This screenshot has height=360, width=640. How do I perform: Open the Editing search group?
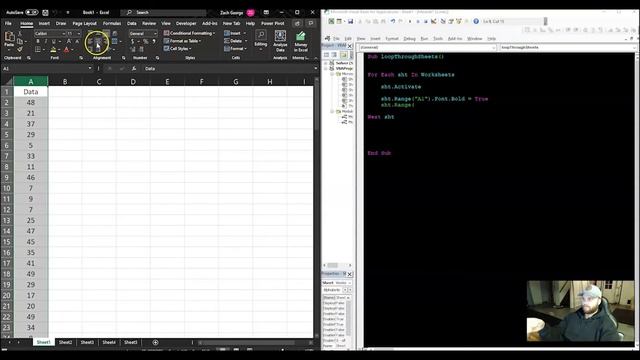pyautogui.click(x=260, y=40)
